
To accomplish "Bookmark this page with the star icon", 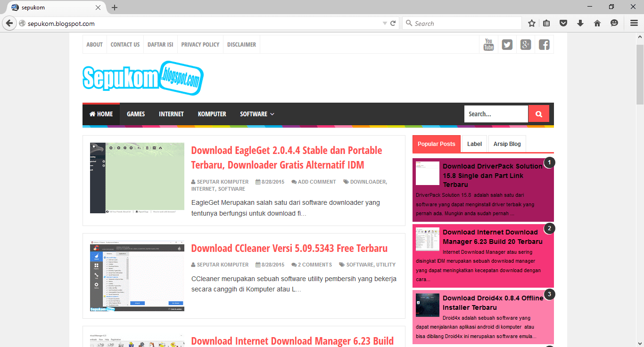I will click(x=532, y=23).
